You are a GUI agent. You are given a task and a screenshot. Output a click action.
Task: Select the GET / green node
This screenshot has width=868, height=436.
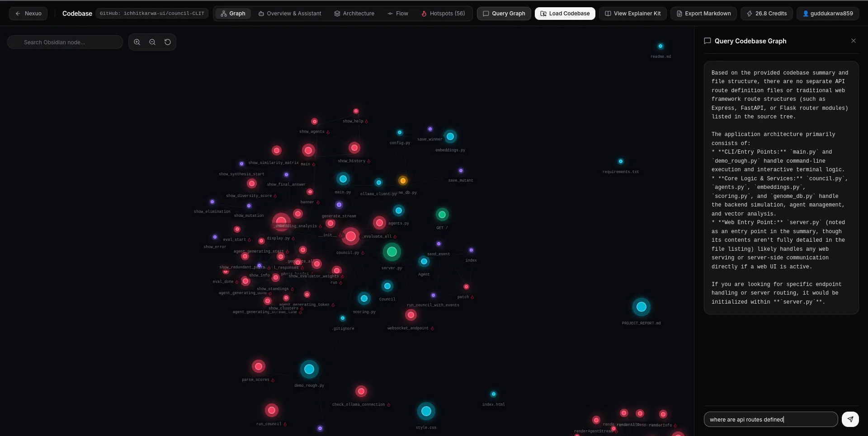point(442,215)
